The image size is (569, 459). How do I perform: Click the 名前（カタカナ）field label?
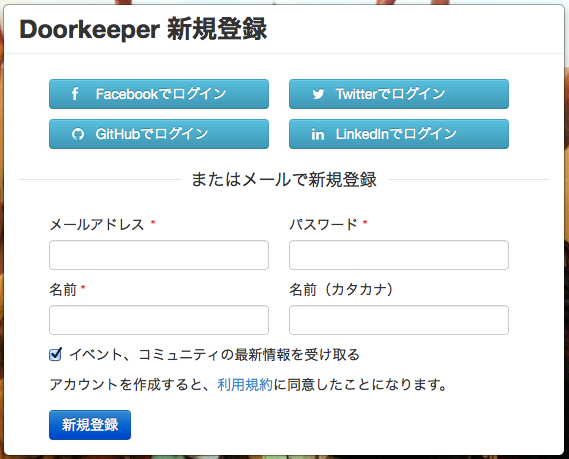[341, 290]
